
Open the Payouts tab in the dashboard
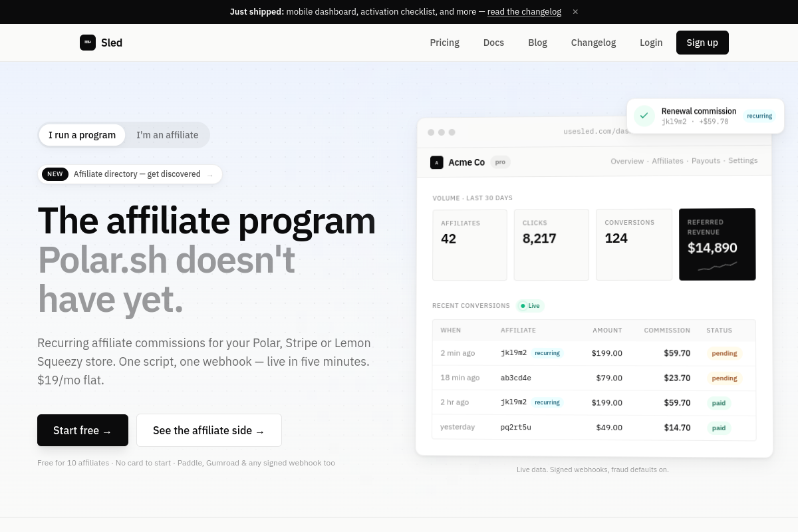click(x=706, y=161)
